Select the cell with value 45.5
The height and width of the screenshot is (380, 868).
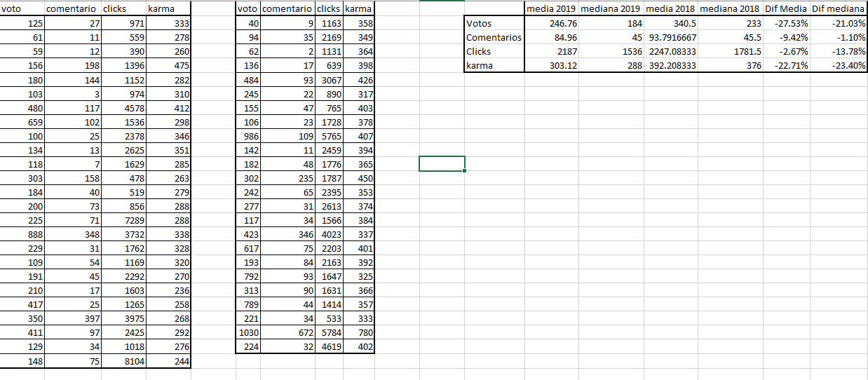(x=731, y=38)
